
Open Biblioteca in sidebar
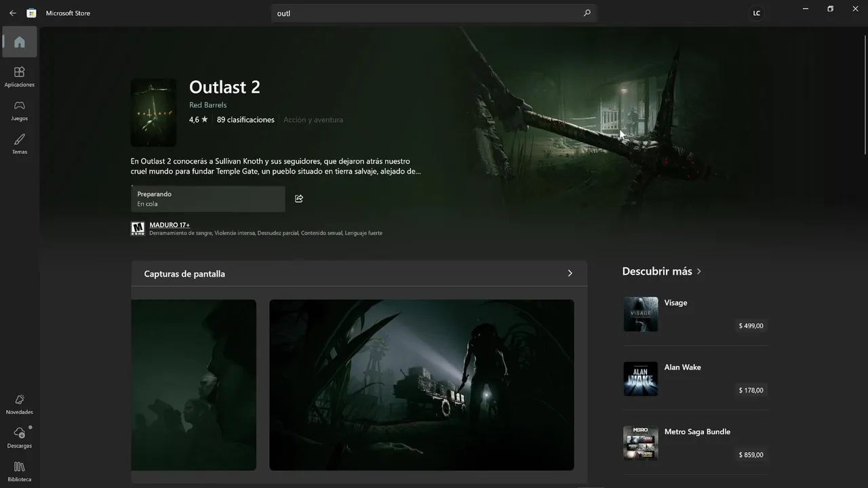point(20,471)
